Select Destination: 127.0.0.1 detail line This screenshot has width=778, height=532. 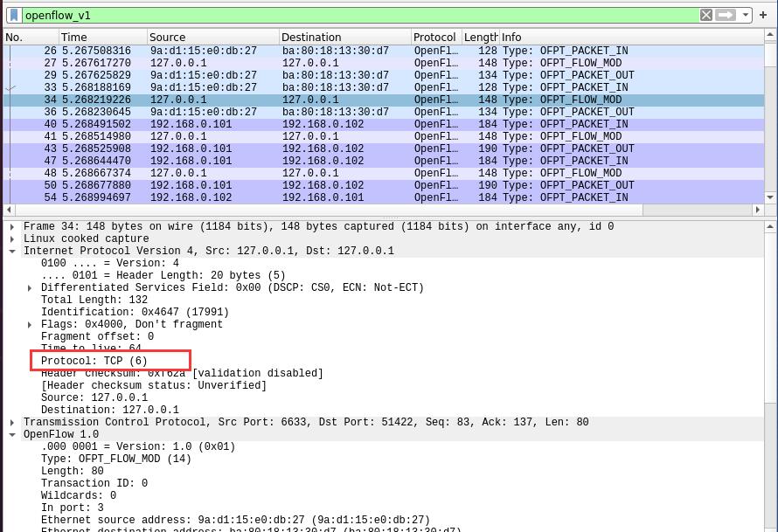(x=109, y=410)
